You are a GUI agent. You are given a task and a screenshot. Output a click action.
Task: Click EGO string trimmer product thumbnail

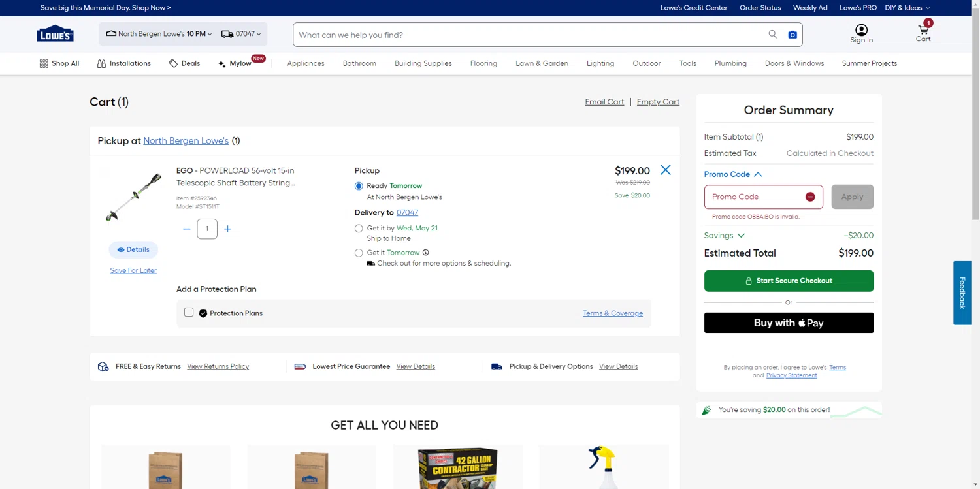coord(133,197)
